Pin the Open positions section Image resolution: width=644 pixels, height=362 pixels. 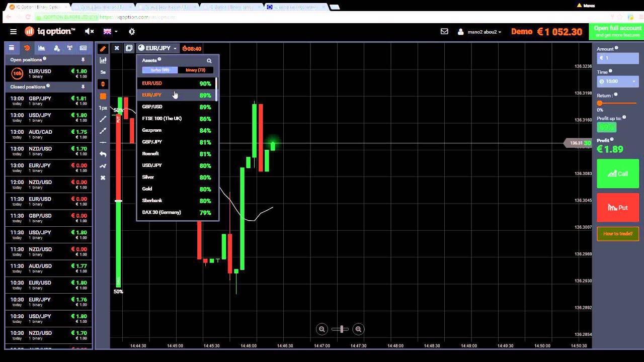point(83,60)
